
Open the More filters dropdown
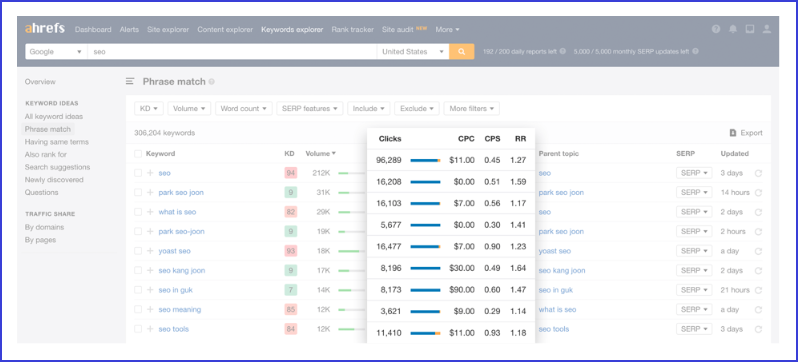[x=471, y=108]
